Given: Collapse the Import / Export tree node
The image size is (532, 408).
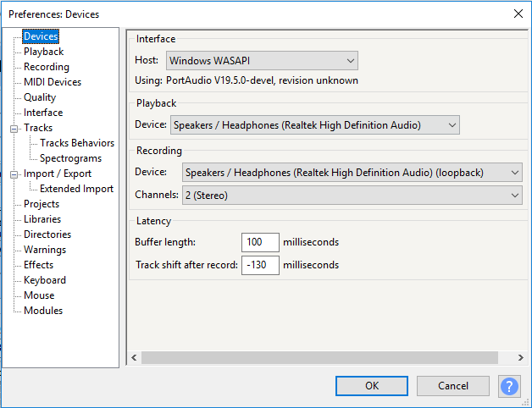Looking at the screenshot, I should (x=14, y=174).
